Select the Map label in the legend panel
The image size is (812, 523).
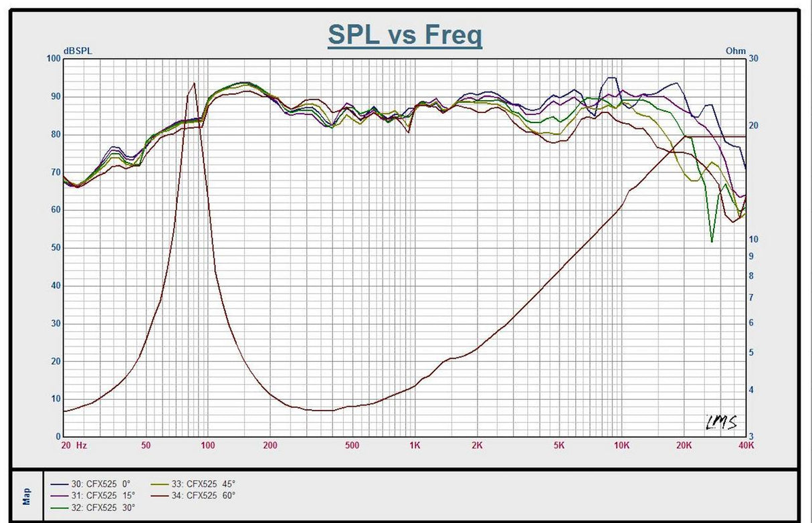[27, 496]
